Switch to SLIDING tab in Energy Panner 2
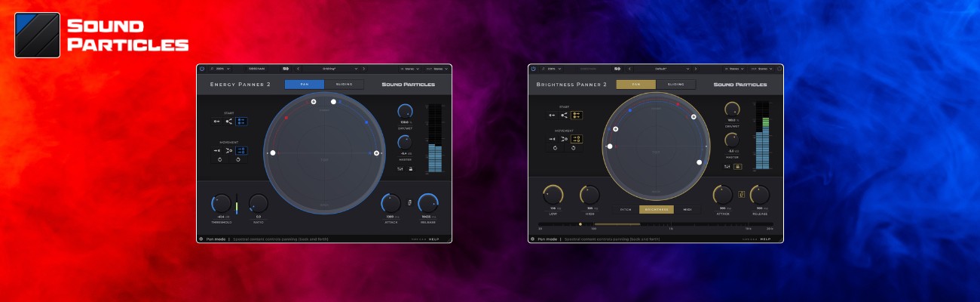This screenshot has height=302, width=980. [344, 85]
